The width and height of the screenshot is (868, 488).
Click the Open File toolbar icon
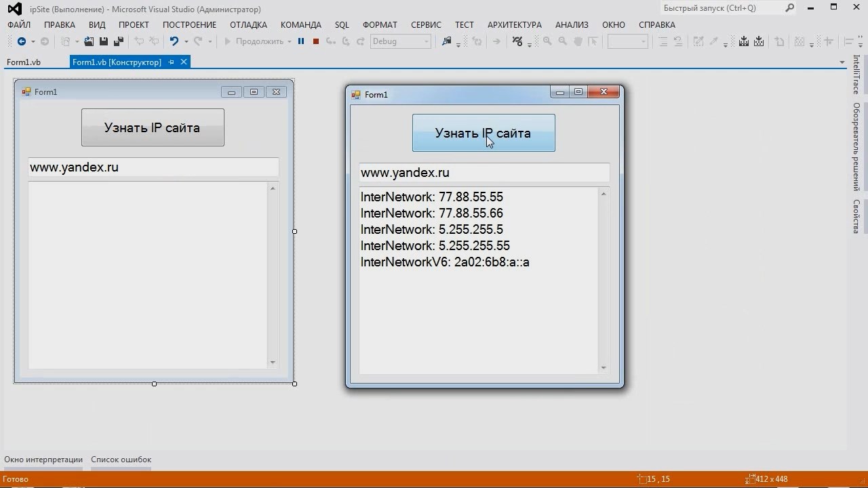click(x=89, y=41)
